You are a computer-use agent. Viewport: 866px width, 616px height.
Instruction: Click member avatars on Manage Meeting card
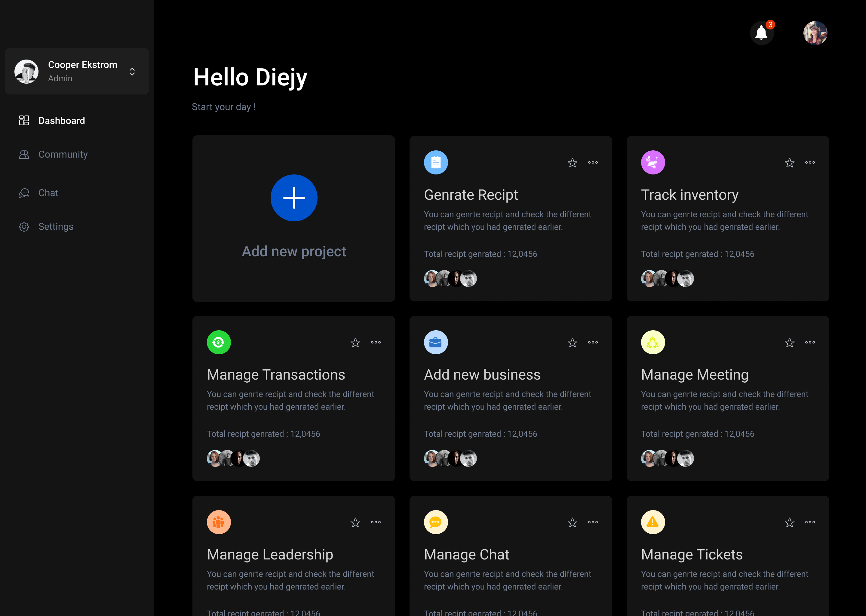click(x=667, y=458)
